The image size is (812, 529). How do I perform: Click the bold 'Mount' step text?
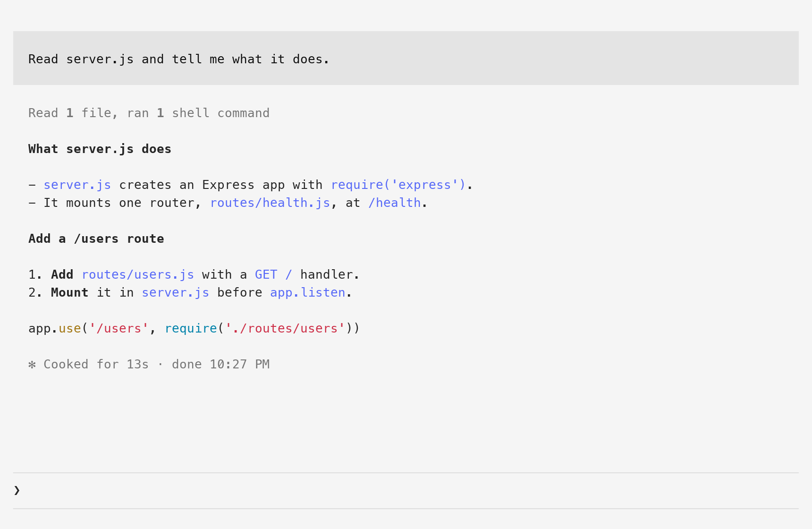tap(70, 293)
